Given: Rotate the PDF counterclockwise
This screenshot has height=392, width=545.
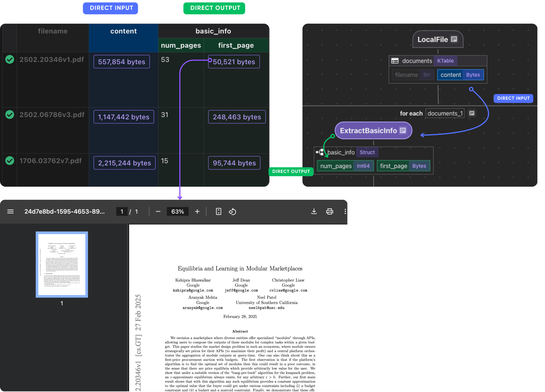Looking at the screenshot, I should tap(232, 211).
